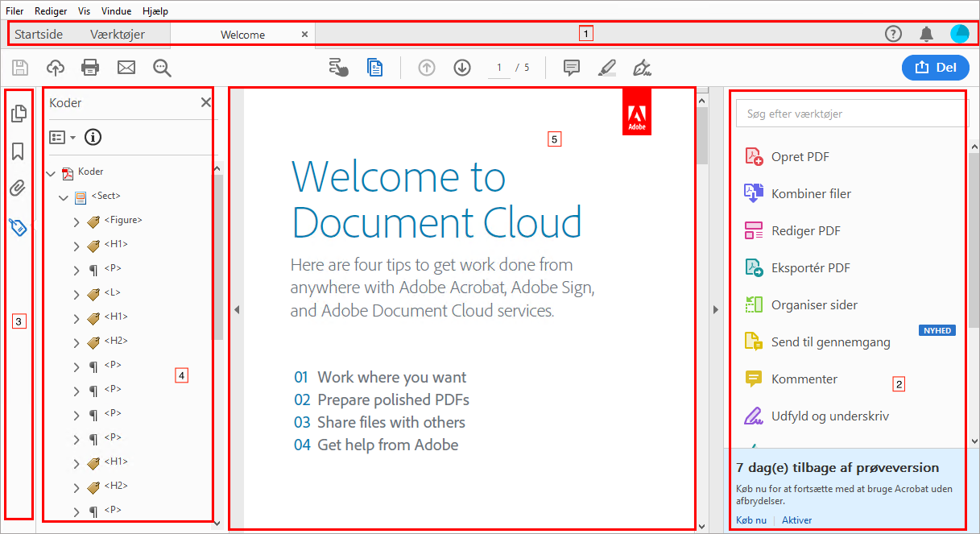The height and width of the screenshot is (534, 980).
Task: Click the search magnifier icon
Action: point(163,68)
